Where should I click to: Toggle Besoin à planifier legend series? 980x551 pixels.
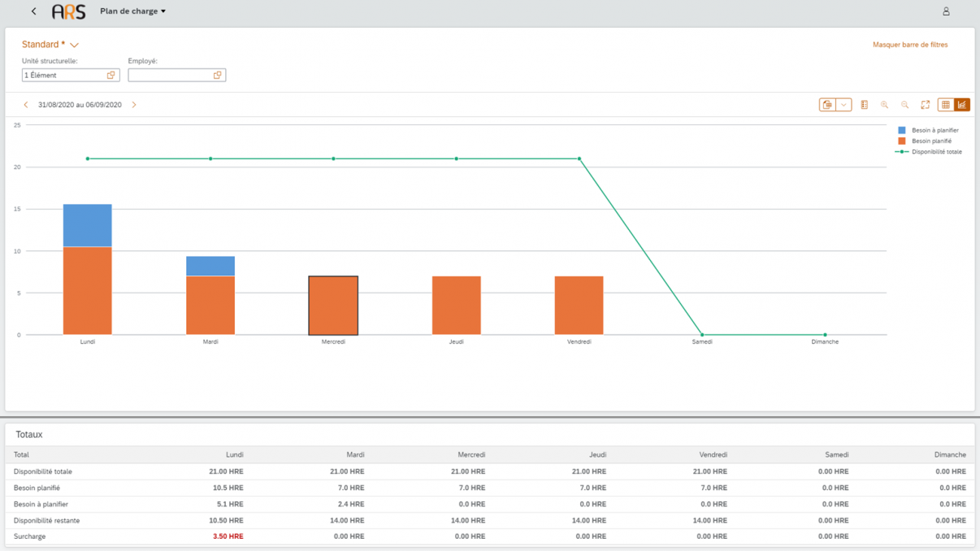click(x=934, y=130)
